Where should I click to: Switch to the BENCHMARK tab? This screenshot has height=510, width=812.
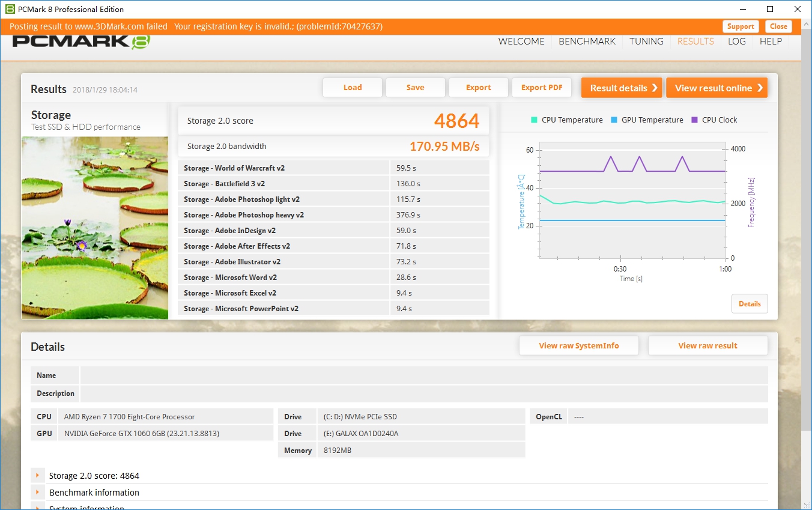(x=587, y=41)
